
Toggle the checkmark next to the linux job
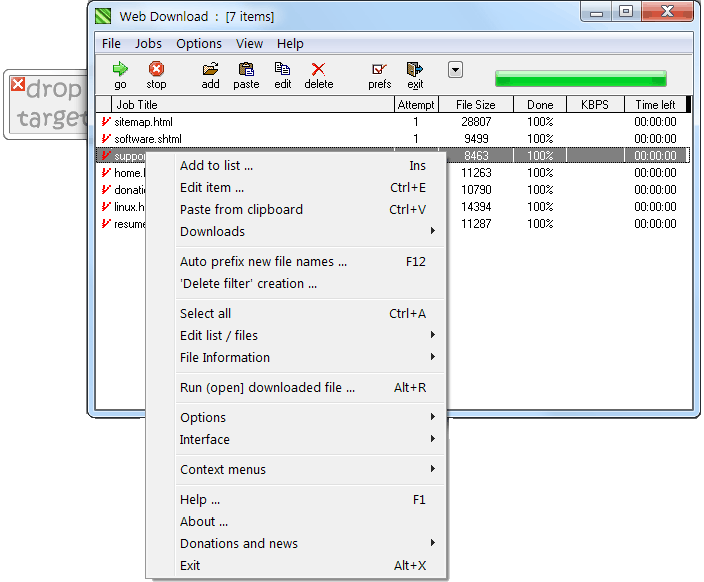click(x=106, y=207)
